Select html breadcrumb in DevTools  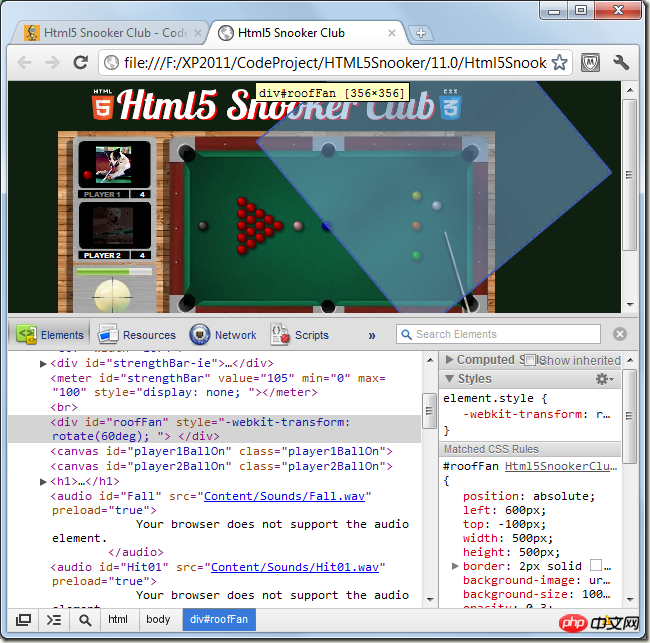pyautogui.click(x=118, y=619)
